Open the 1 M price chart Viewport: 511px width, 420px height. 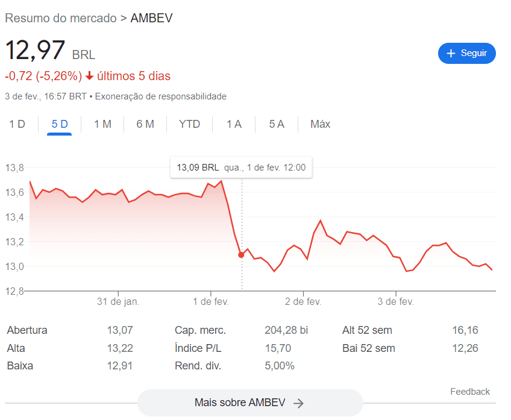(x=101, y=124)
